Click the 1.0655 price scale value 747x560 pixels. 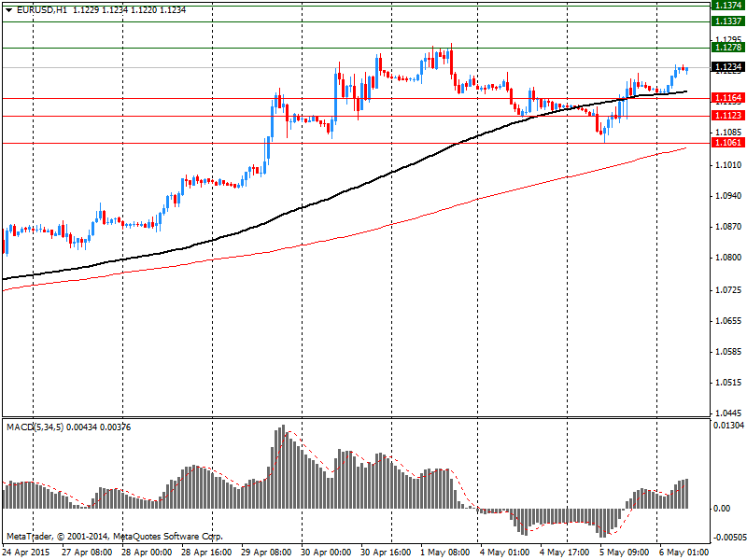coord(728,321)
